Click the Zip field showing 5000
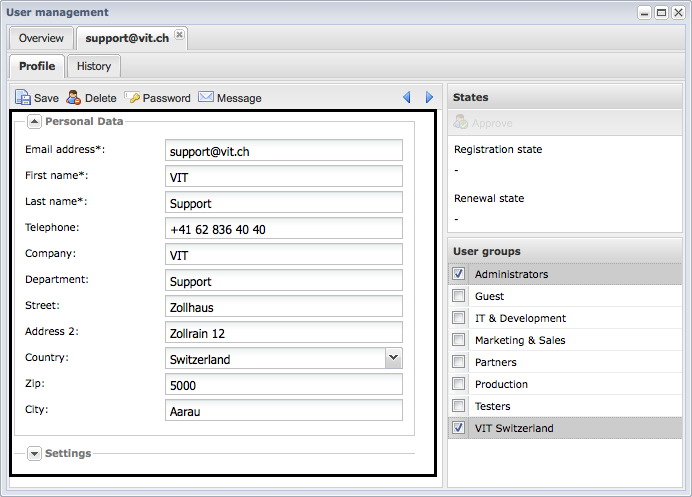This screenshot has width=692, height=497. coord(284,384)
